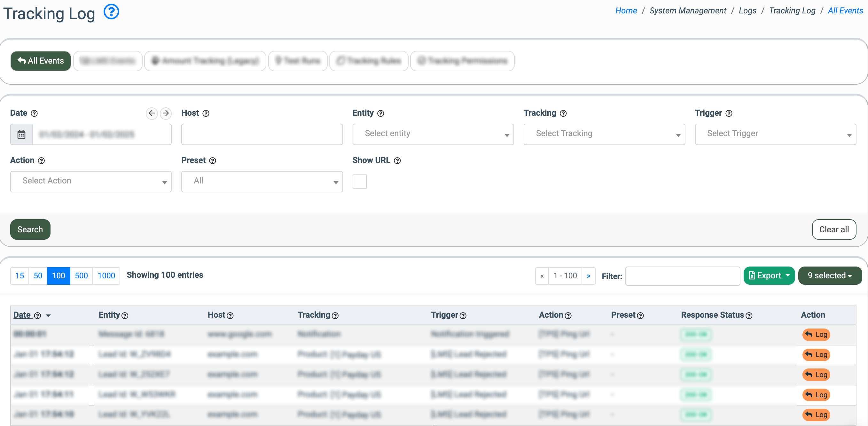
Task: Expand the Select entity dropdown
Action: pyautogui.click(x=433, y=134)
